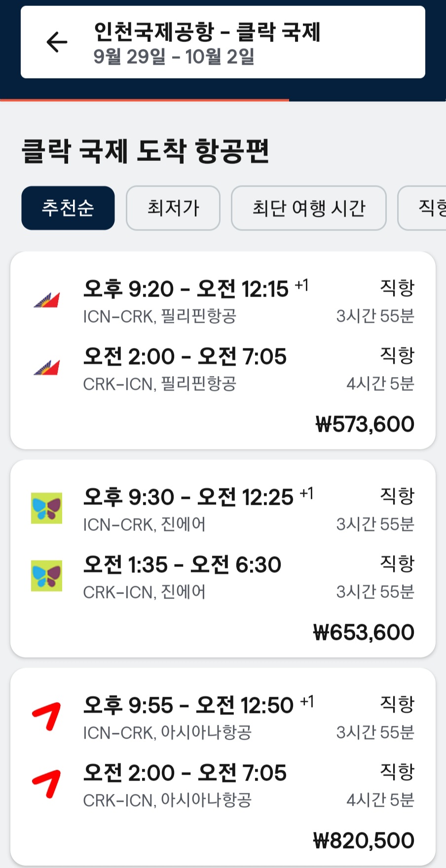446x868 pixels.
Task: Click Asiana Airlines logo on CRK-ICN flight
Action: point(47,784)
